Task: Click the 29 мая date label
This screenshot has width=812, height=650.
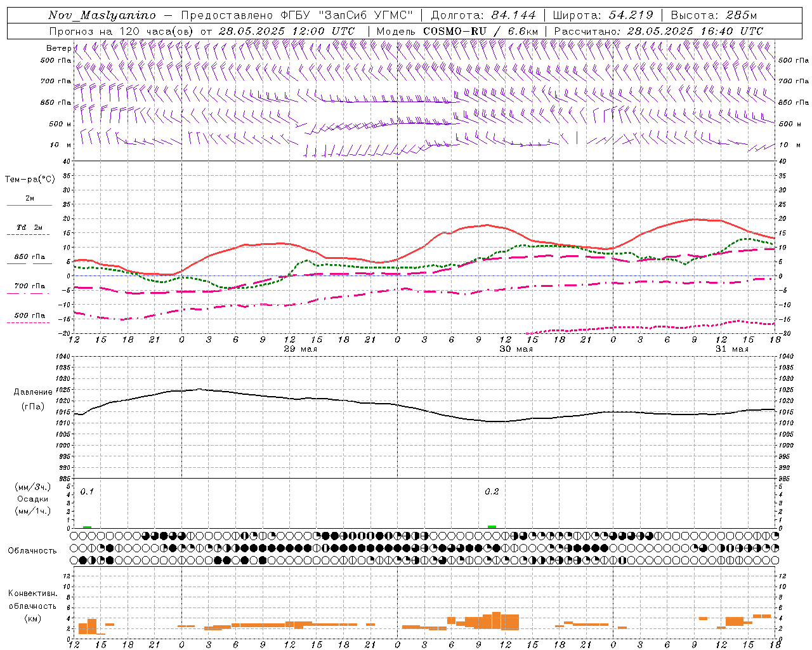Action: coord(300,348)
